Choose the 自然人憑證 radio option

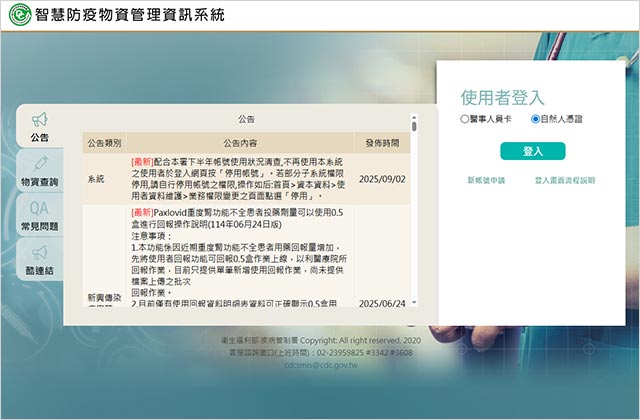536,118
